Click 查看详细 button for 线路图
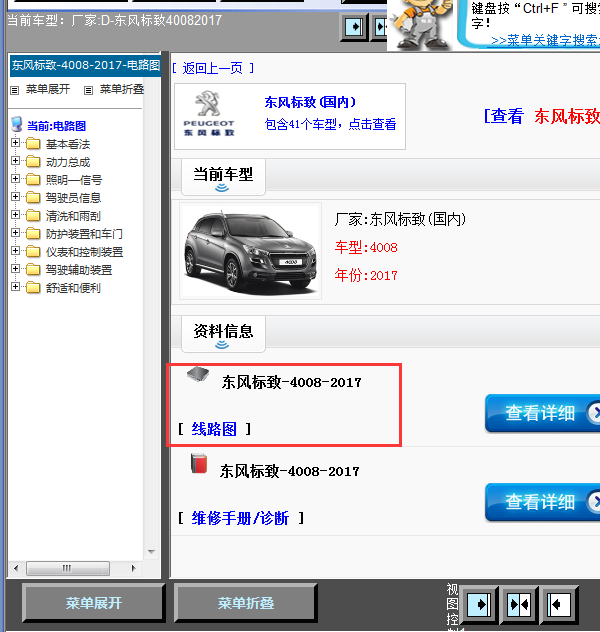600x632 pixels. coord(542,414)
